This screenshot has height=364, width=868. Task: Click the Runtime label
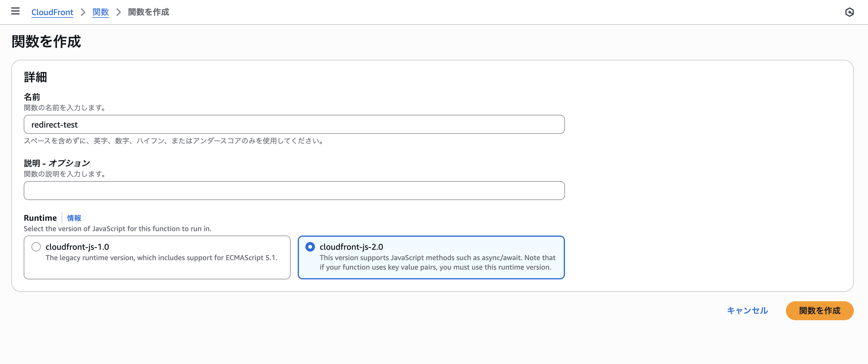coord(40,218)
